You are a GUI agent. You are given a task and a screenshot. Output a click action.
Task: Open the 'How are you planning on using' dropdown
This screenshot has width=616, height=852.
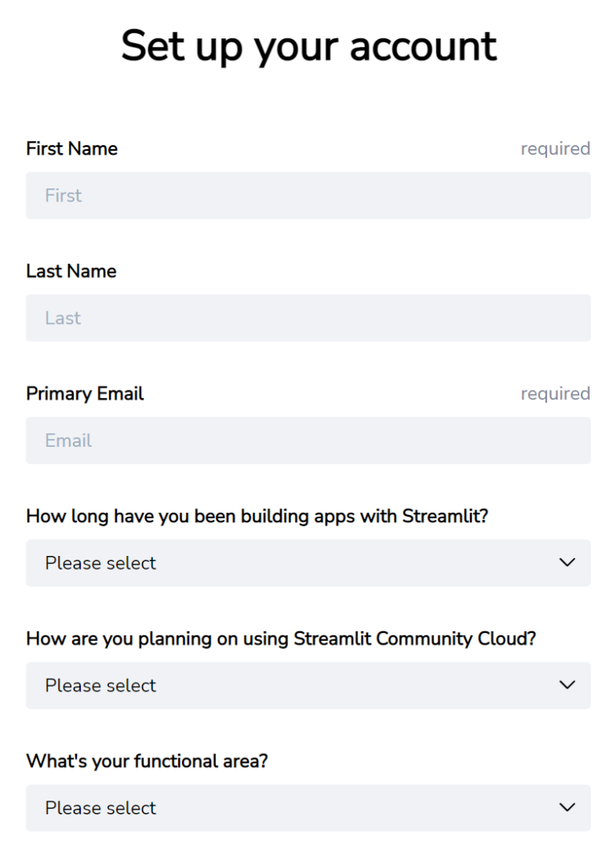(308, 685)
